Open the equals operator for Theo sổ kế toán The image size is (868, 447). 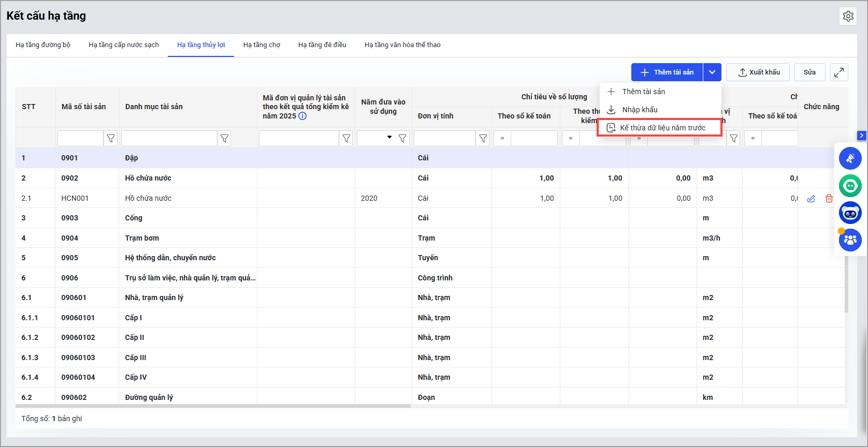[x=502, y=139]
